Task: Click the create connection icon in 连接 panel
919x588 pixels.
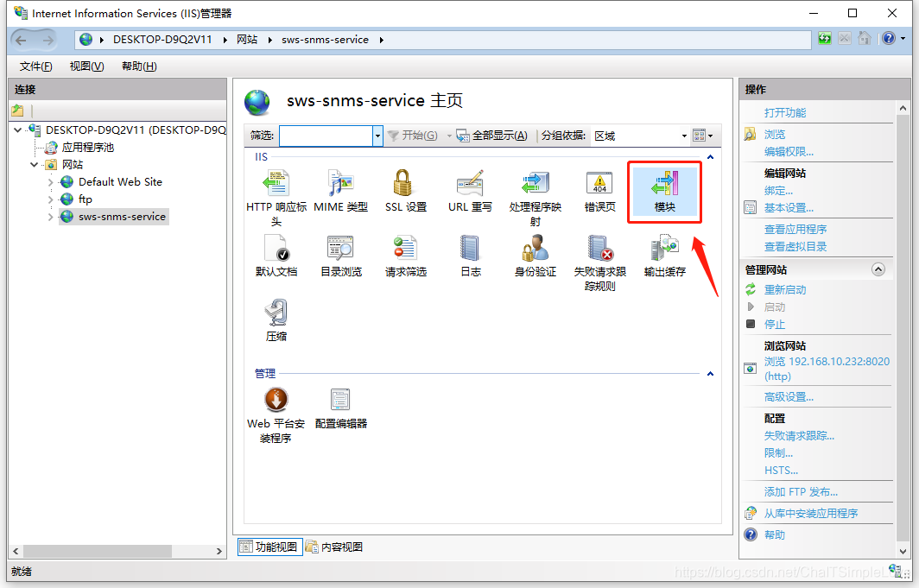Action: (x=17, y=111)
